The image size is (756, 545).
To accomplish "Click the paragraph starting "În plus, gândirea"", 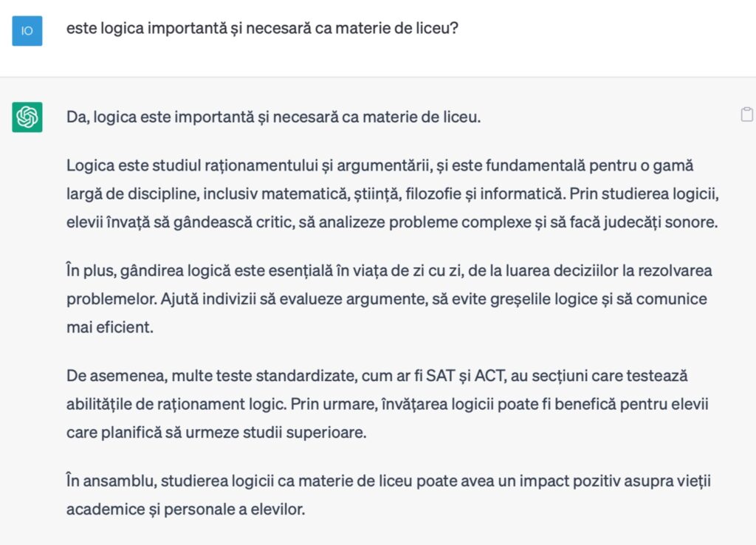I will click(x=389, y=298).
